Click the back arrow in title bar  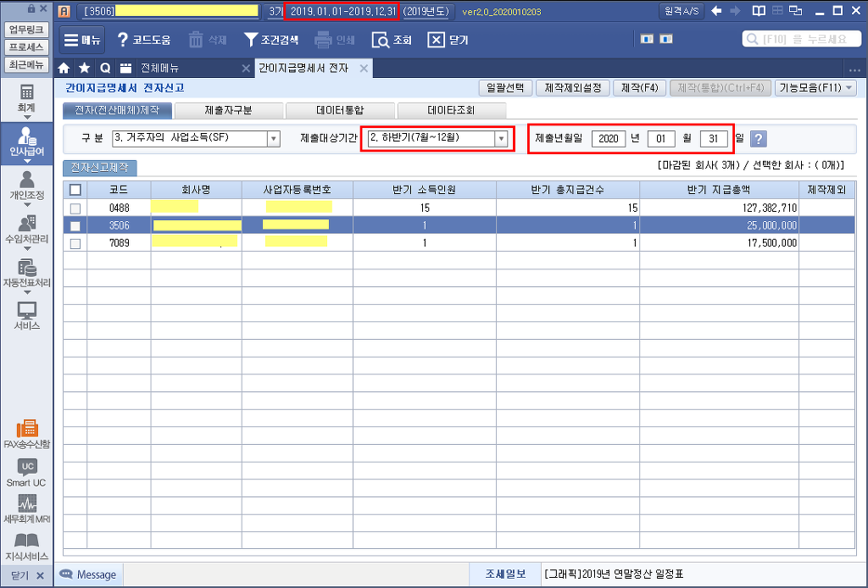click(x=716, y=11)
